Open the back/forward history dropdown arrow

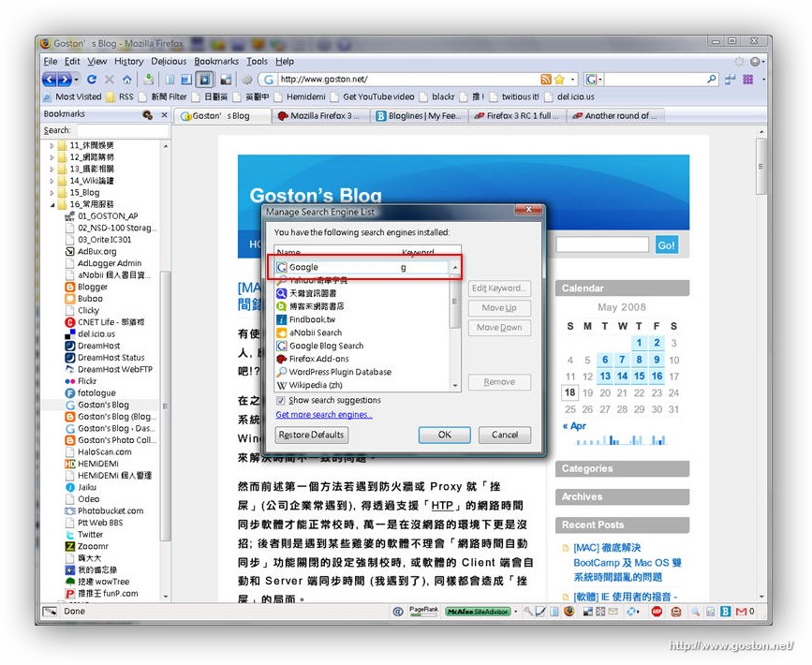tap(77, 80)
